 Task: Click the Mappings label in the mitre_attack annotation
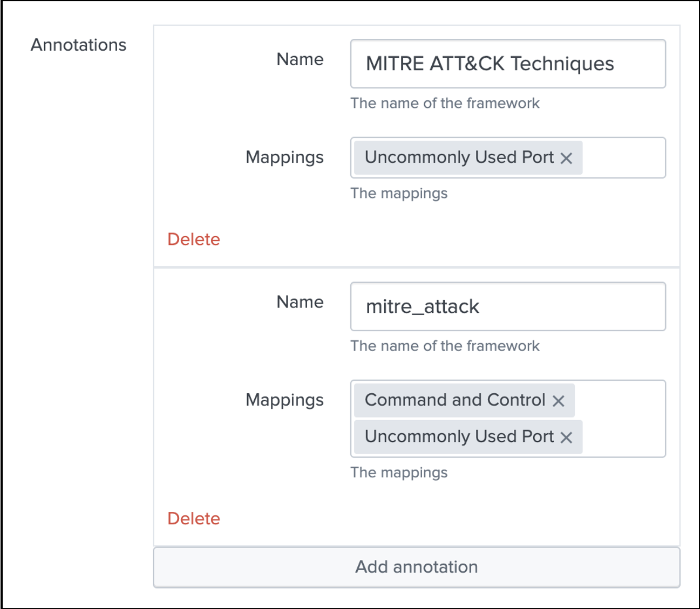[284, 400]
